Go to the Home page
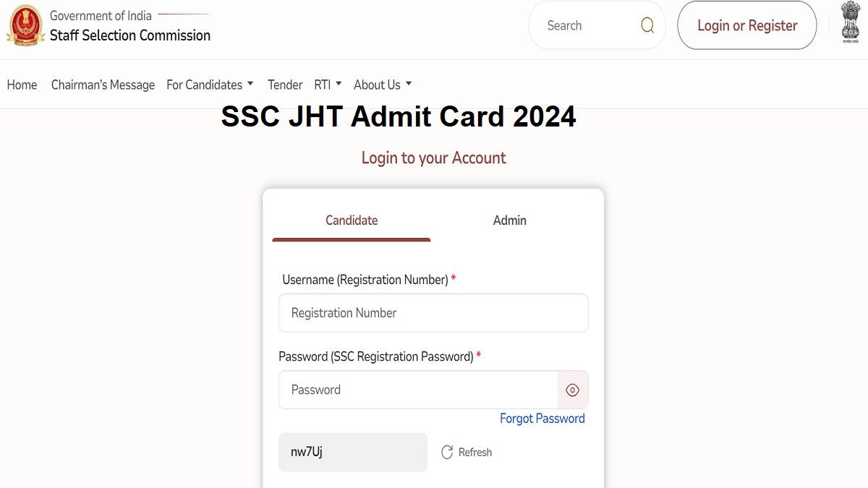This screenshot has height=488, width=868. click(22, 85)
